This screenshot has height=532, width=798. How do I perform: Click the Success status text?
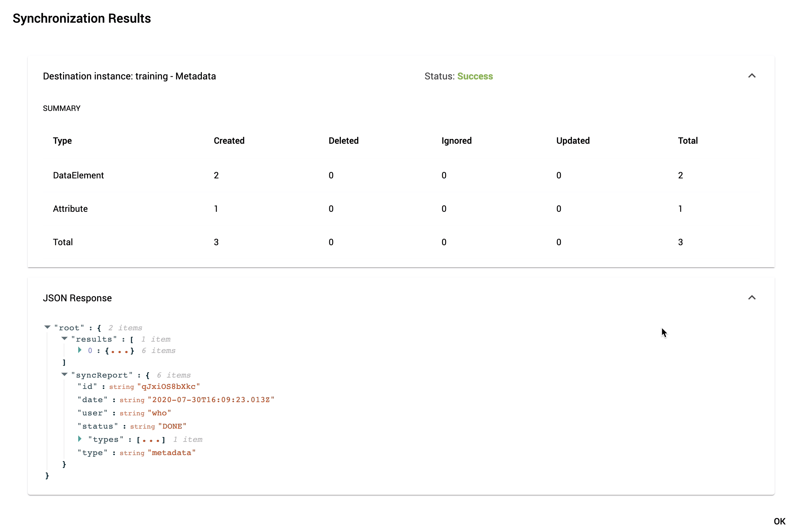tap(475, 76)
